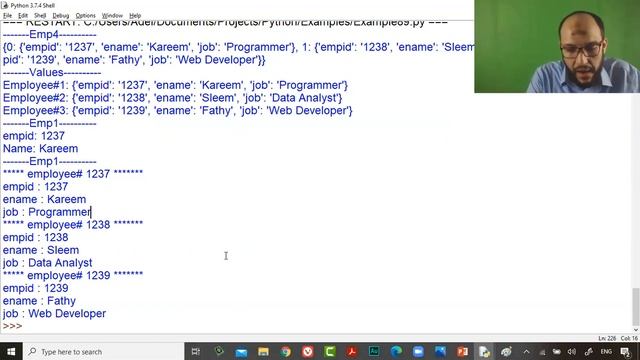Viewport: 640px width, 360px height.
Task: Click the green icon next to Task View
Action: tap(219, 351)
